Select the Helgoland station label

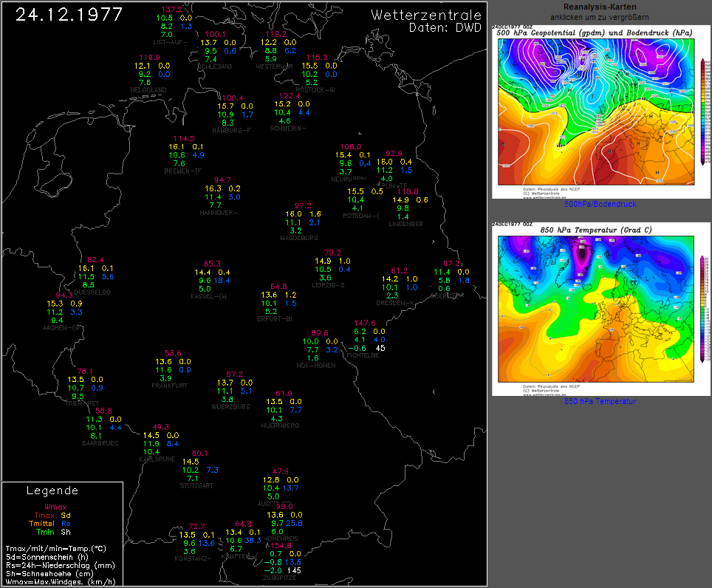point(148,90)
